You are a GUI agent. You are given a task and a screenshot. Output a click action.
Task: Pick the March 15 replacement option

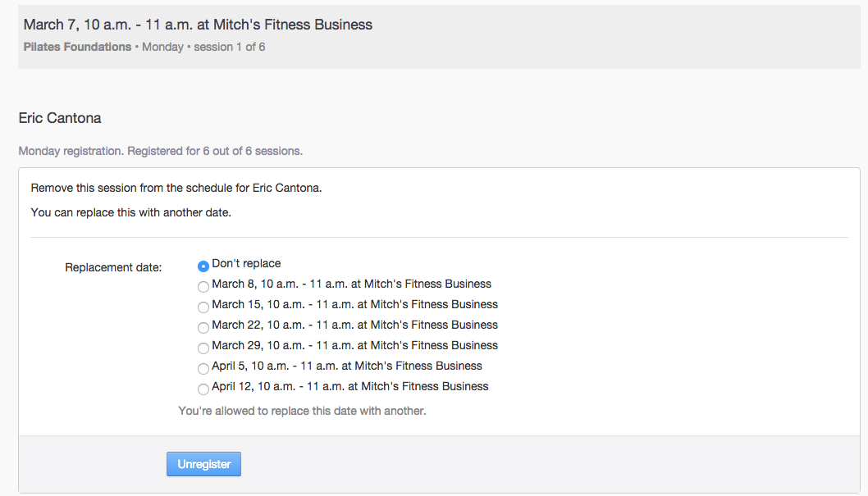[203, 307]
